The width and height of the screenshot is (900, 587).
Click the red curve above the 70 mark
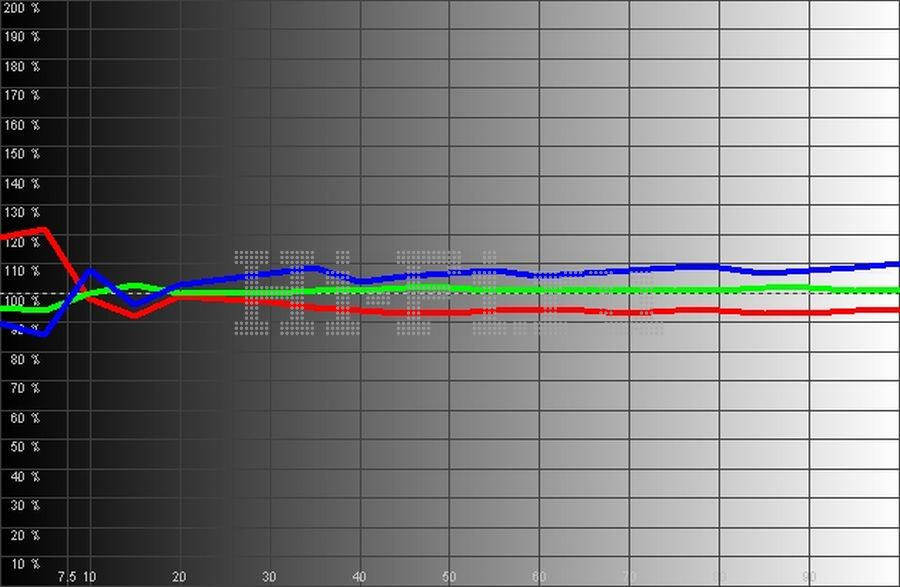629,312
